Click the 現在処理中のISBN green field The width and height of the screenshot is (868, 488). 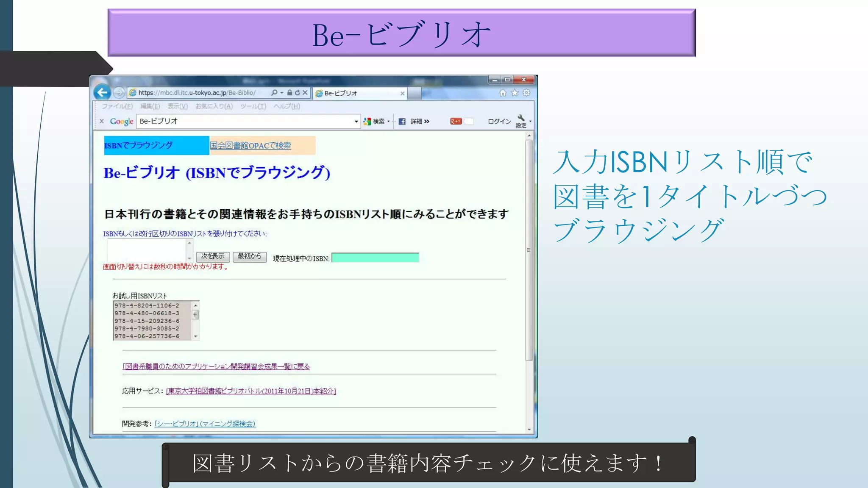[375, 258]
